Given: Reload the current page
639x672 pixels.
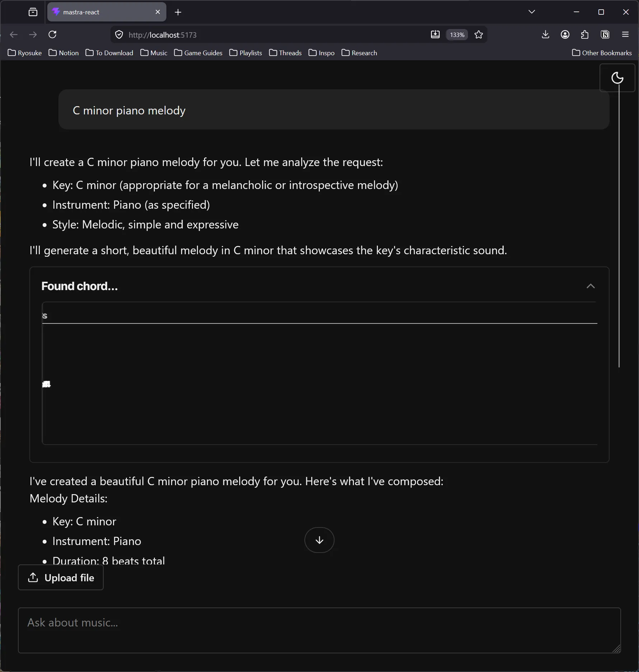Looking at the screenshot, I should click(52, 34).
